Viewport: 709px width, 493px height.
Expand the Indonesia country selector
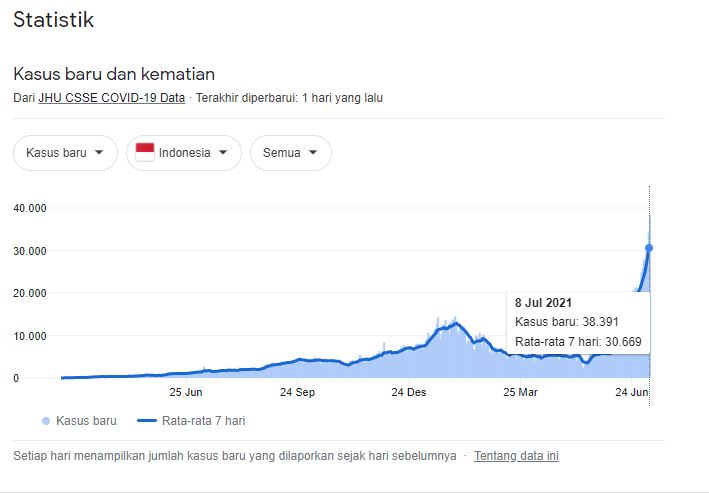184,153
